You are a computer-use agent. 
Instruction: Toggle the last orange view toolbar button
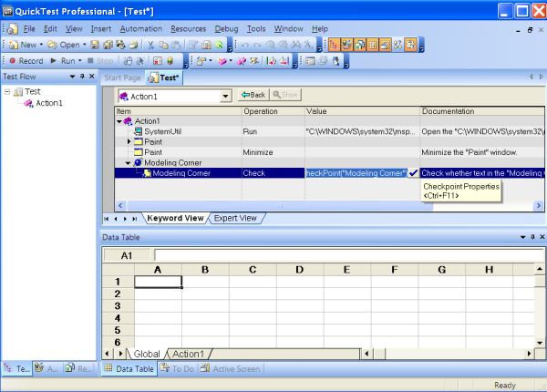coord(410,45)
